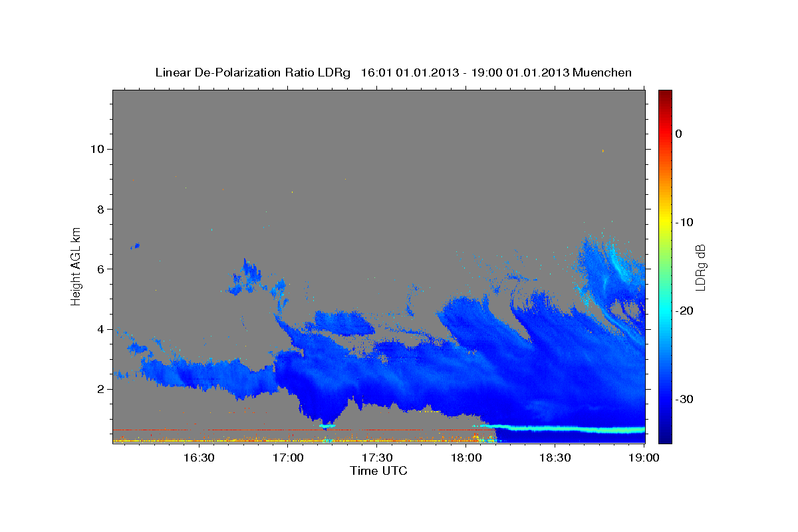This screenshot has width=798, height=532.
Task: Click the 17:30 time tick label
Action: [377, 458]
